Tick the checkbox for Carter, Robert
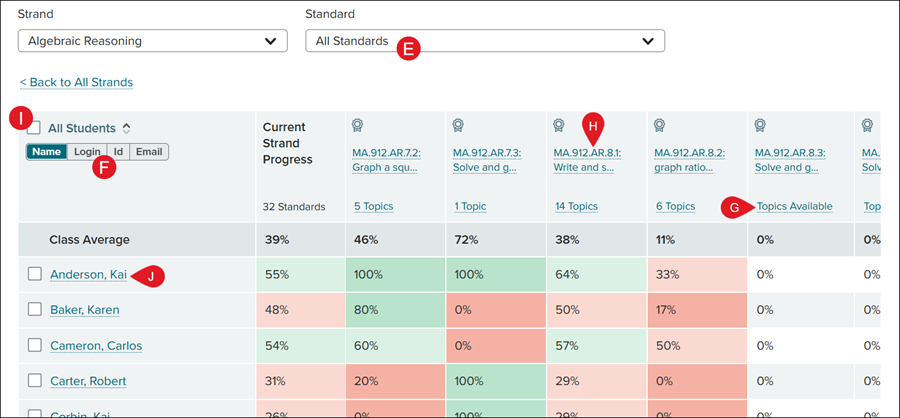 coord(35,381)
